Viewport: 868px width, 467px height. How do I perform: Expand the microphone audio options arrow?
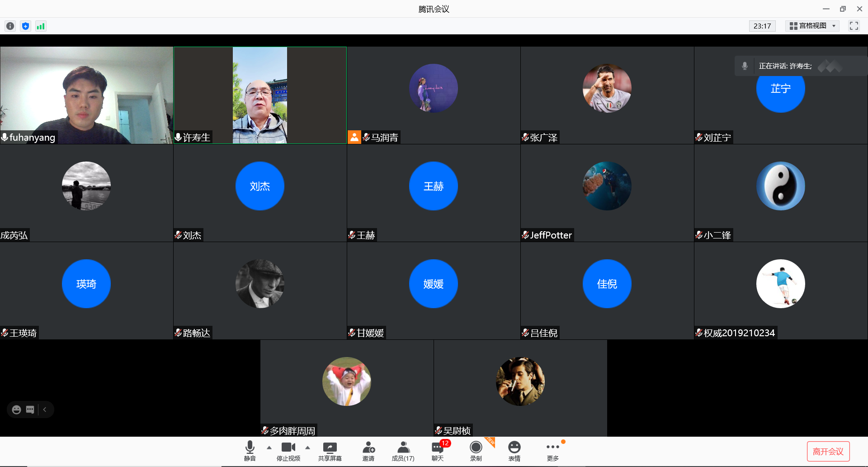coord(269,448)
